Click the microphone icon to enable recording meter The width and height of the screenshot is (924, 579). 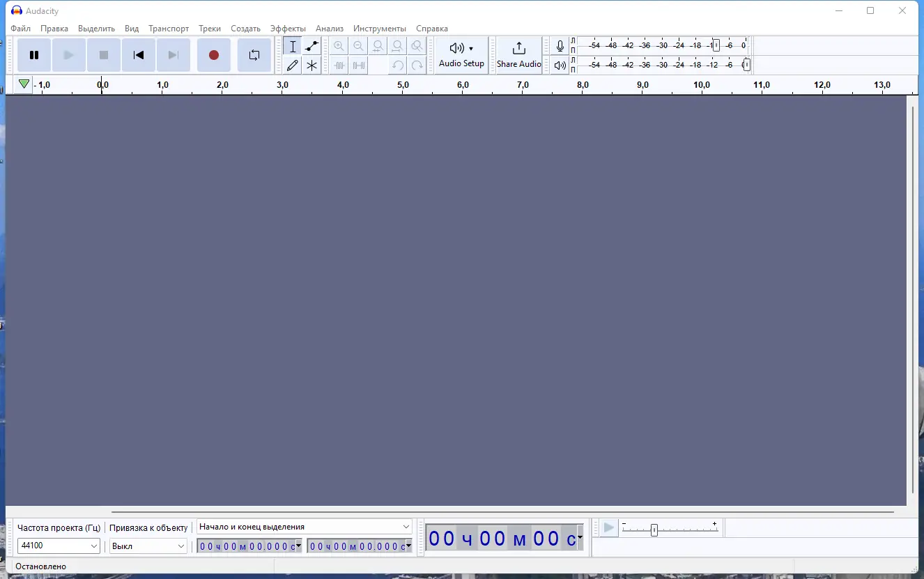pyautogui.click(x=560, y=45)
